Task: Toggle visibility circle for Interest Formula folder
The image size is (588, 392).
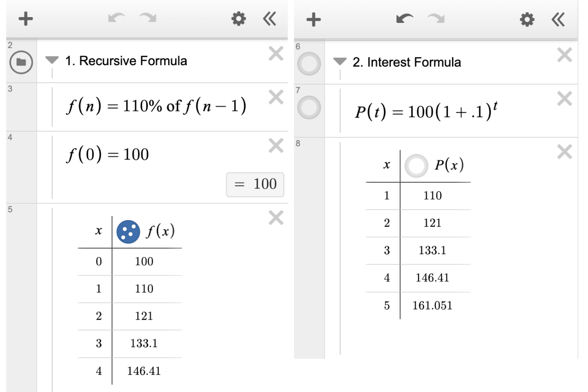Action: 309,63
